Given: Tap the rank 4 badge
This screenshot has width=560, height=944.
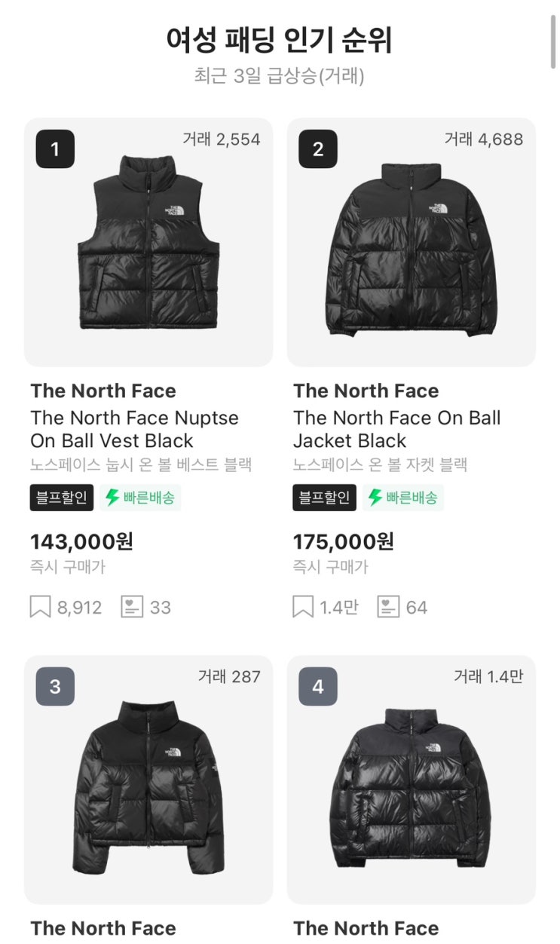Looking at the screenshot, I should point(318,687).
